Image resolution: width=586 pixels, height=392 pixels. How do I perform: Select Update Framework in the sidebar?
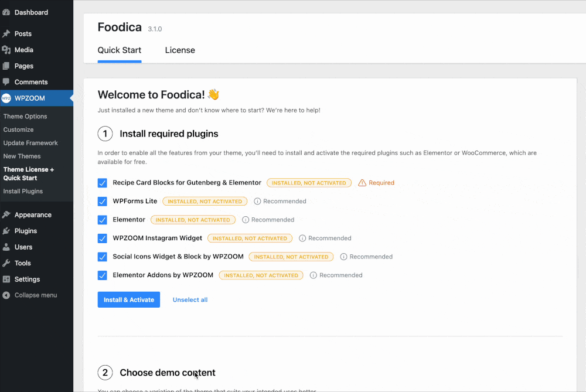[30, 143]
